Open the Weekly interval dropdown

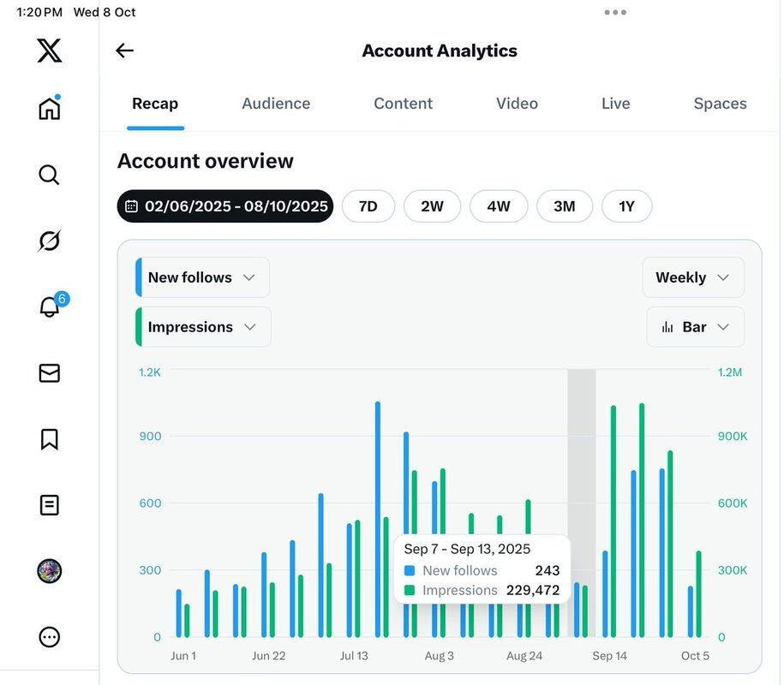[692, 277]
